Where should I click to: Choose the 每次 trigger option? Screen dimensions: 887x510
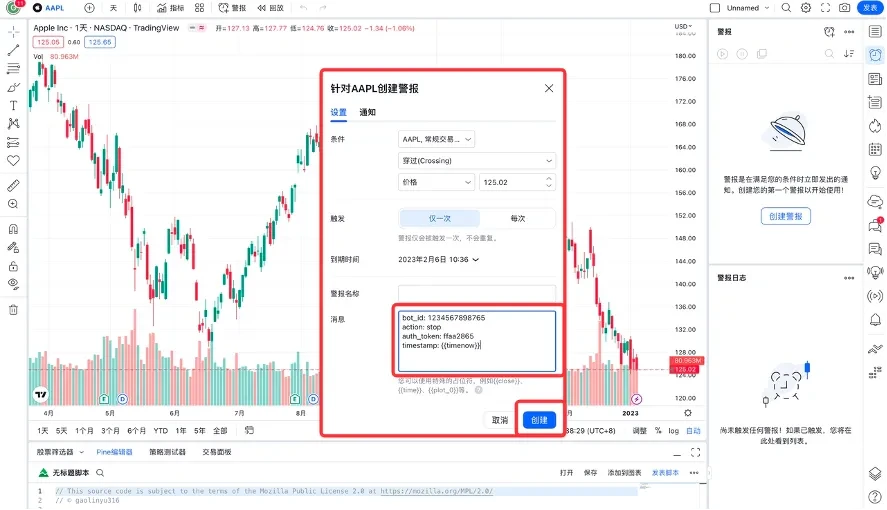pos(518,218)
